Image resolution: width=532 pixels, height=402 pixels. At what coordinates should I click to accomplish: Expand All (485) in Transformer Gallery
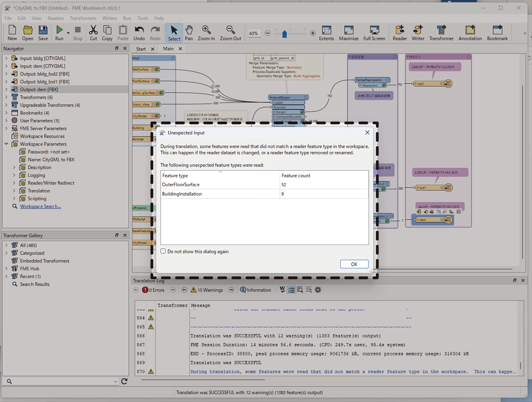point(6,245)
